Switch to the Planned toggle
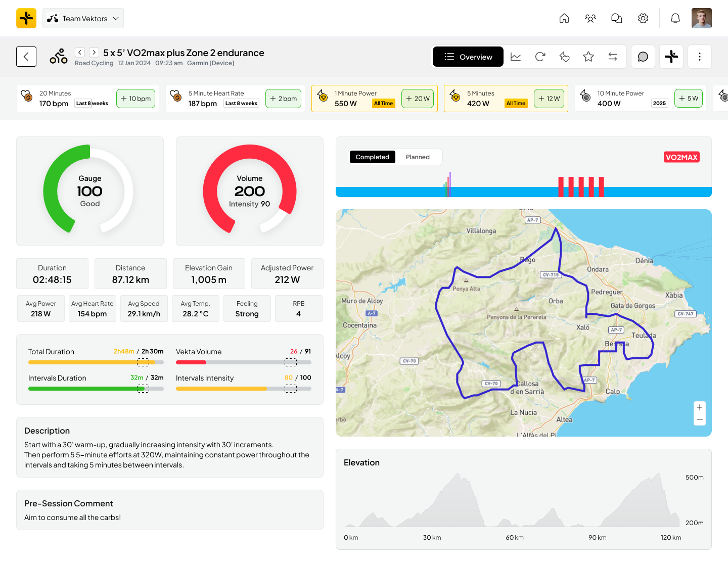Viewport: 728px width, 566px height. (418, 157)
